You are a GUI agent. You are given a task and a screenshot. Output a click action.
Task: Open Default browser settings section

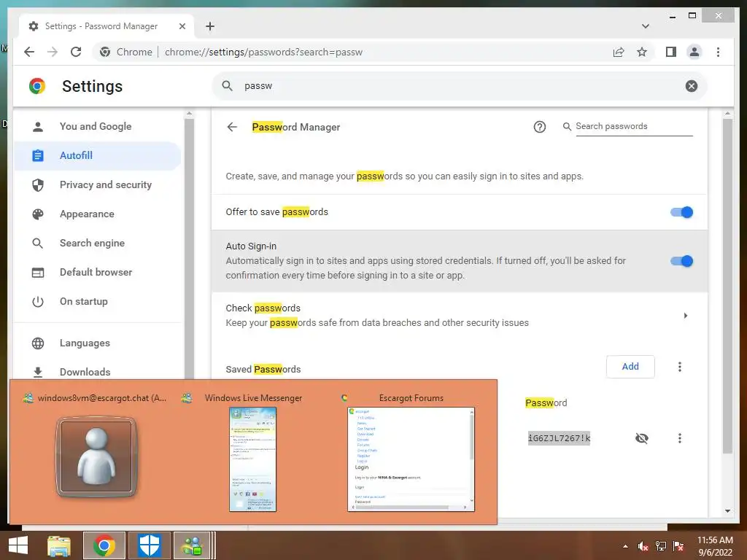[x=98, y=273]
